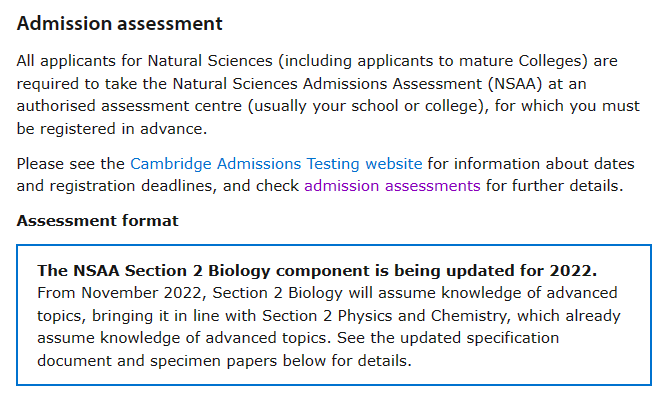Click the words 'Section 2 Physics and Chemistry'
This screenshot has height=395, width=658.
point(385,316)
